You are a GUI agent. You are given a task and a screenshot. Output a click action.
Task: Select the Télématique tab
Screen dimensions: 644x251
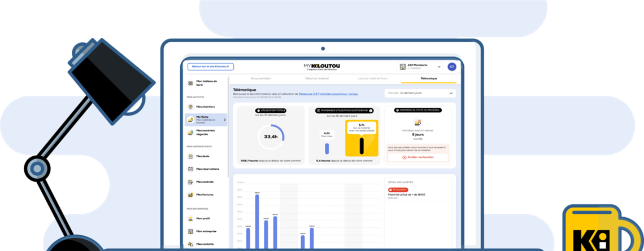tap(429, 78)
